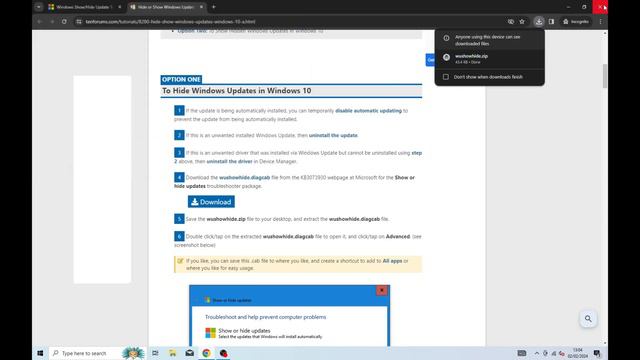View site information icon in address bar
640x360 pixels.
[79, 22]
